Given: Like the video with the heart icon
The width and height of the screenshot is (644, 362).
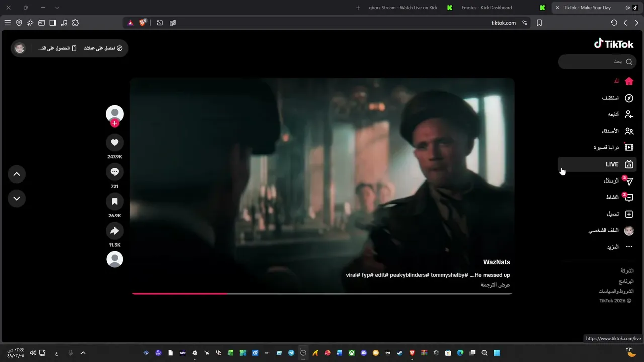Looking at the screenshot, I should [115, 142].
